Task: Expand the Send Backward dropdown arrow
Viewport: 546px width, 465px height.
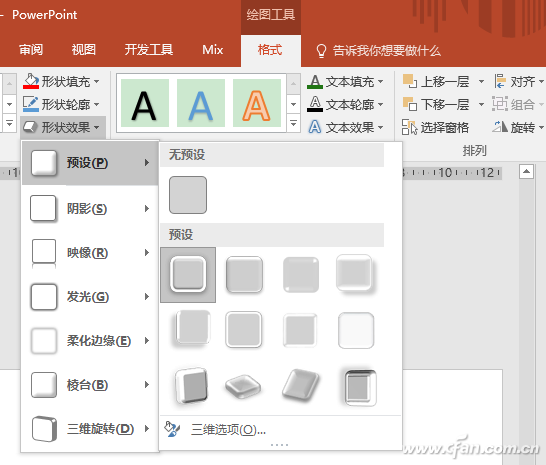Action: [x=481, y=104]
